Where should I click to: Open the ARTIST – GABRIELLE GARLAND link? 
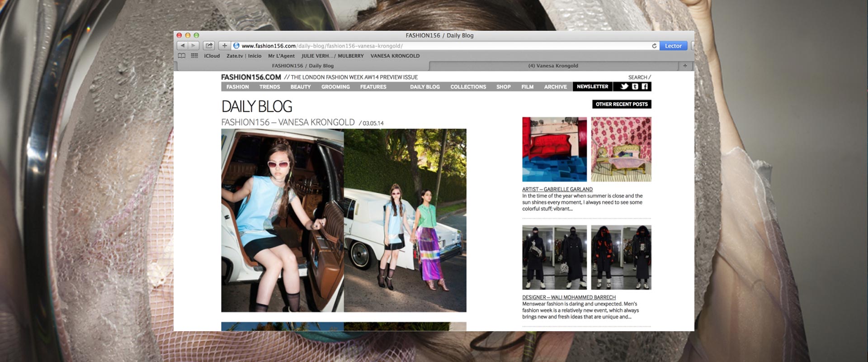point(557,189)
